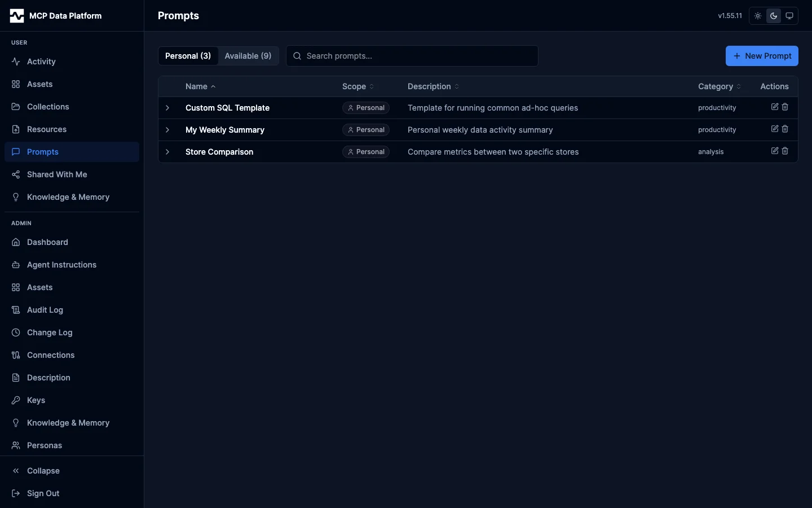Expand the Store Comparison row
Image resolution: width=812 pixels, height=508 pixels.
(167, 152)
